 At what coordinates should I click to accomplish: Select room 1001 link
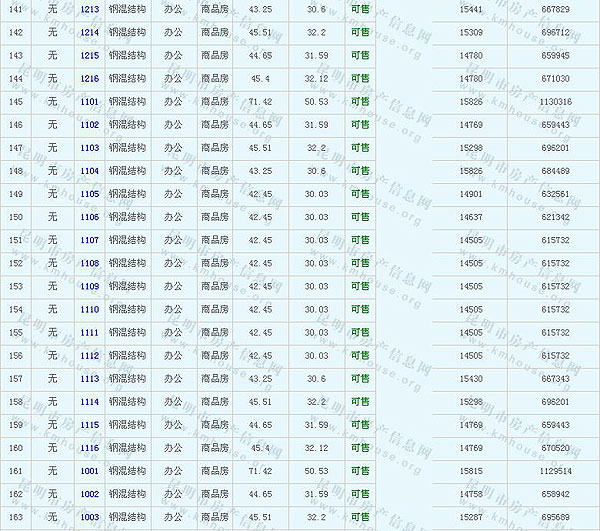pos(89,471)
